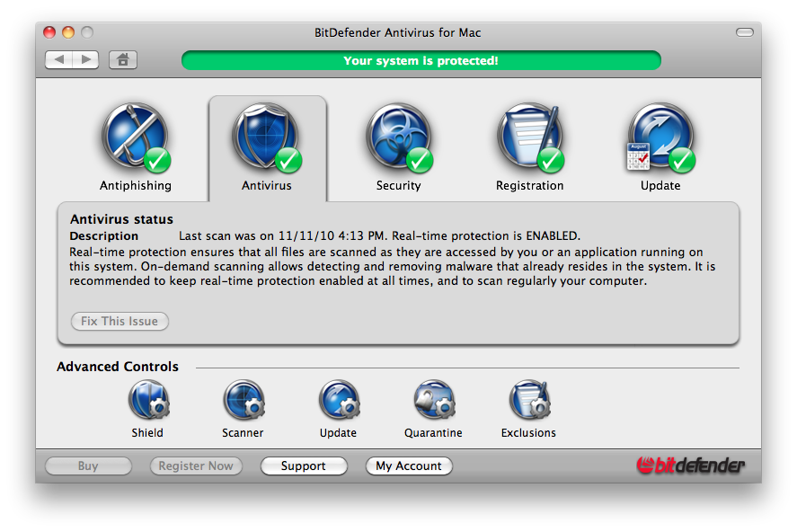Screen dimensions: 797x532
Task: Open Exclusions advanced controls
Action: coord(529,400)
